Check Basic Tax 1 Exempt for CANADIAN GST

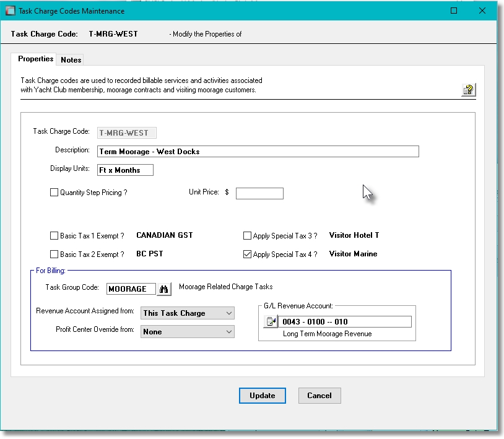[54, 235]
